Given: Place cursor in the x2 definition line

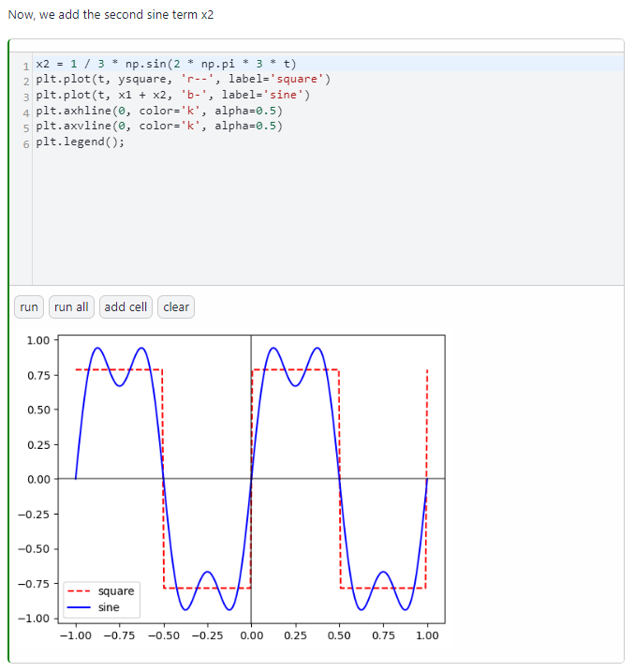Looking at the screenshot, I should (x=165, y=64).
